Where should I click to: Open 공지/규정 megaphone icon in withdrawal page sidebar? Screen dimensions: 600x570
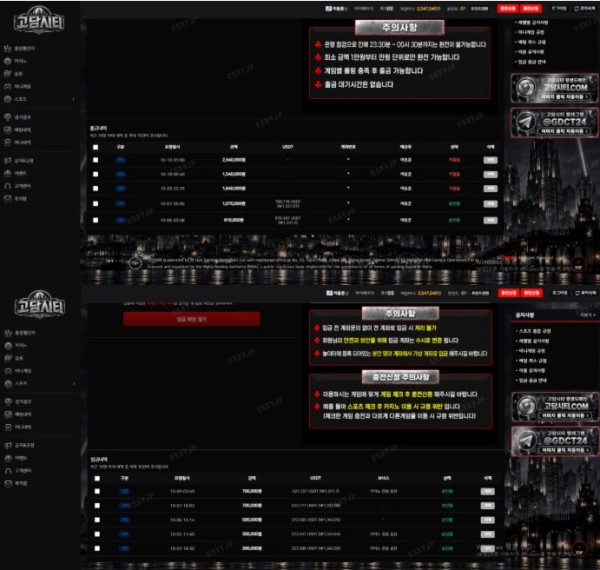click(8, 161)
